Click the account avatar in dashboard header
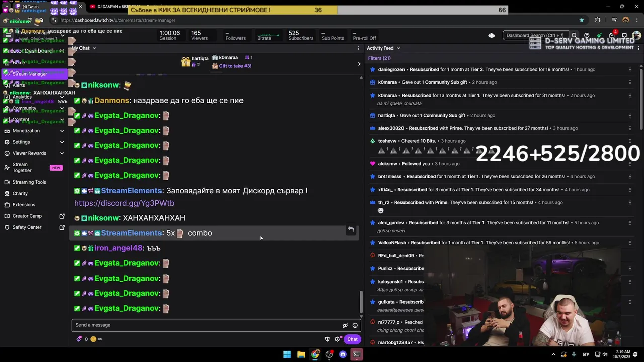Image resolution: width=644 pixels, height=362 pixels. 636,36
